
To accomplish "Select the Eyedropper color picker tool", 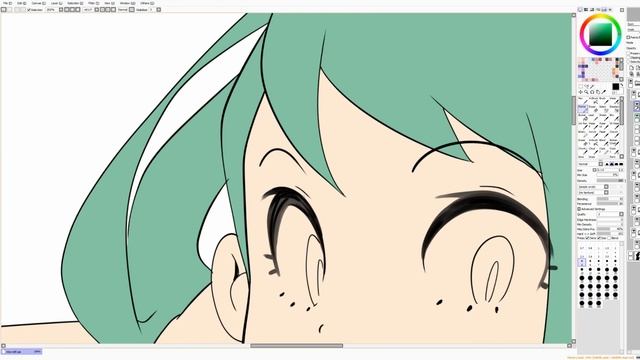I will pyautogui.click(x=604, y=92).
